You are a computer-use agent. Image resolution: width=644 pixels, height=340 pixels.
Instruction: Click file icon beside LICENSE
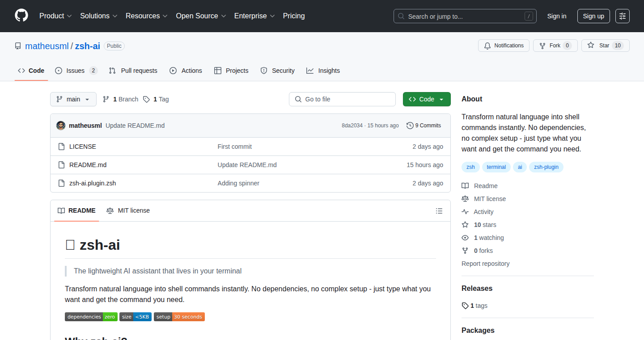point(62,147)
